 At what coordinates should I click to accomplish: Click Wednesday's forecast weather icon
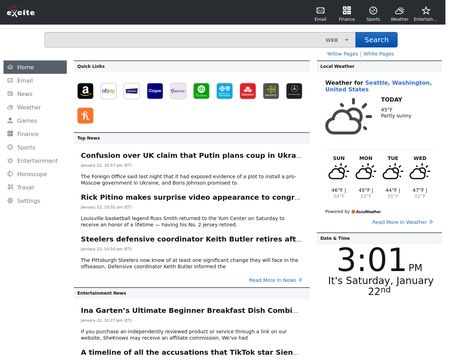(420, 173)
